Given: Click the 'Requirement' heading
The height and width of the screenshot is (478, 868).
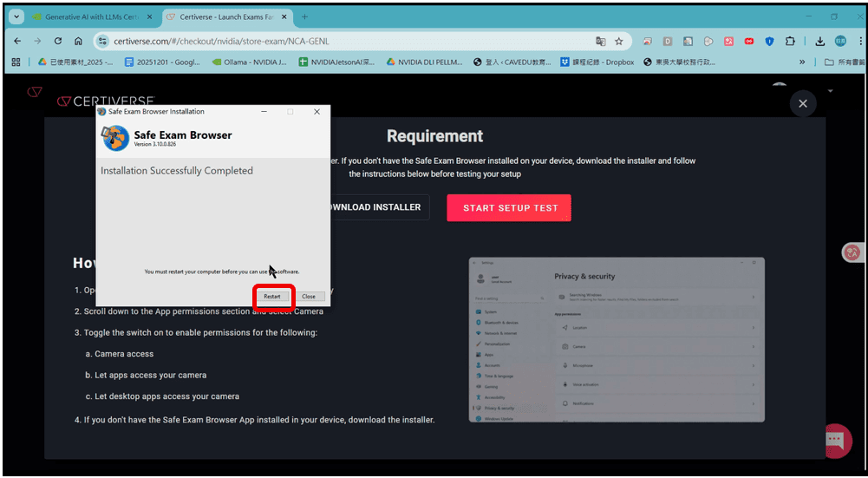Looking at the screenshot, I should tap(434, 136).
